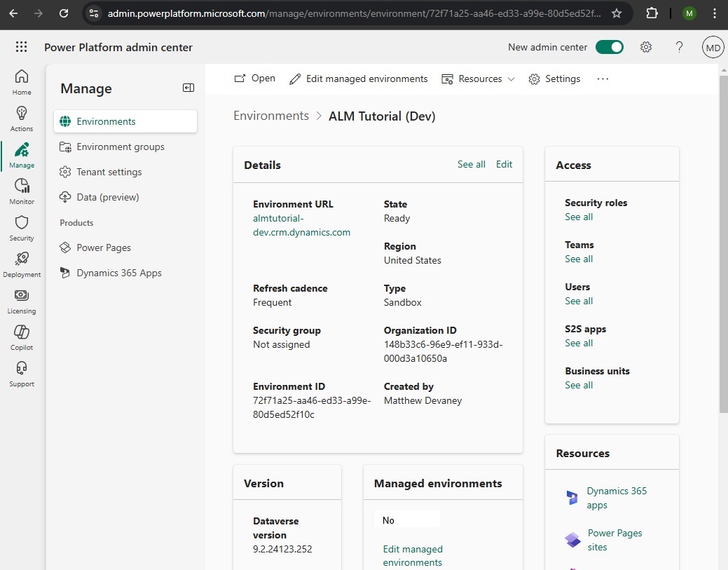Click Dynamics 365 apps resource icon
The width and height of the screenshot is (728, 570).
[x=572, y=498]
